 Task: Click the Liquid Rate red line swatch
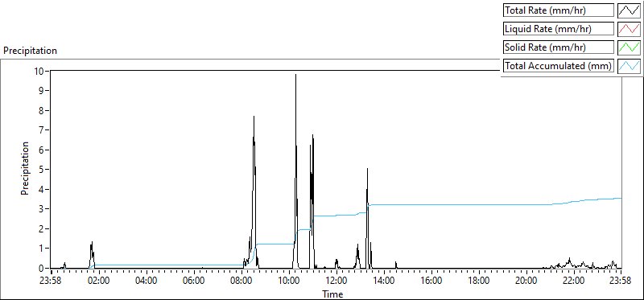click(630, 29)
